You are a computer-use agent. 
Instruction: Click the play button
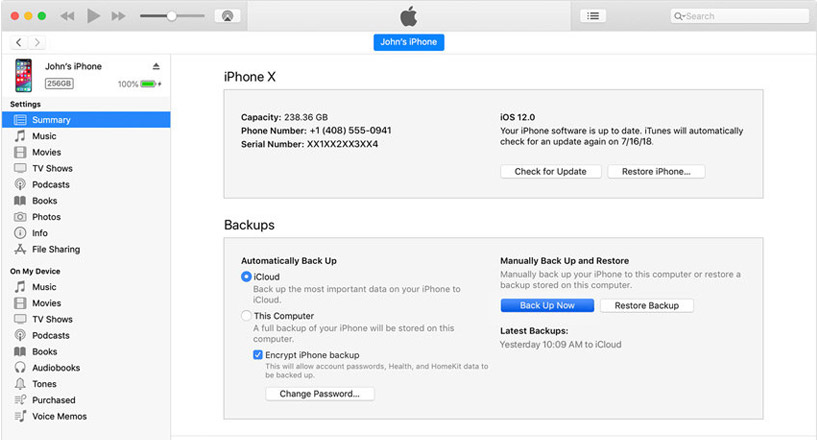tap(93, 16)
